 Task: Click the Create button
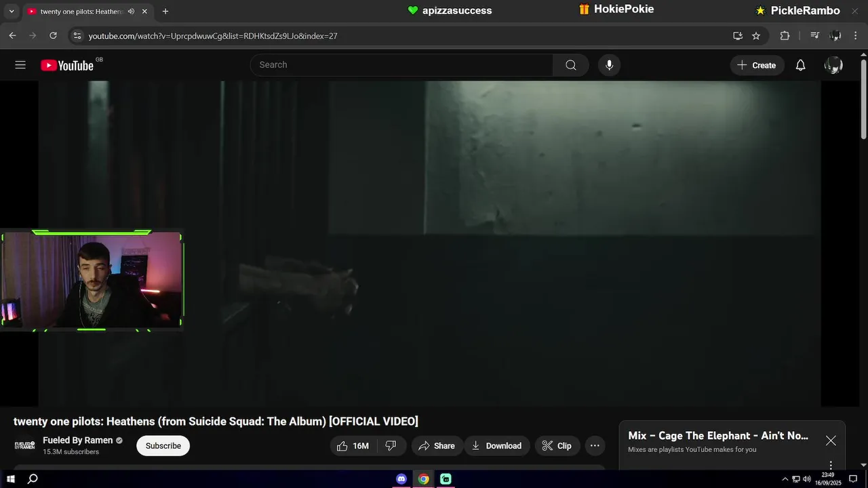[x=757, y=65]
